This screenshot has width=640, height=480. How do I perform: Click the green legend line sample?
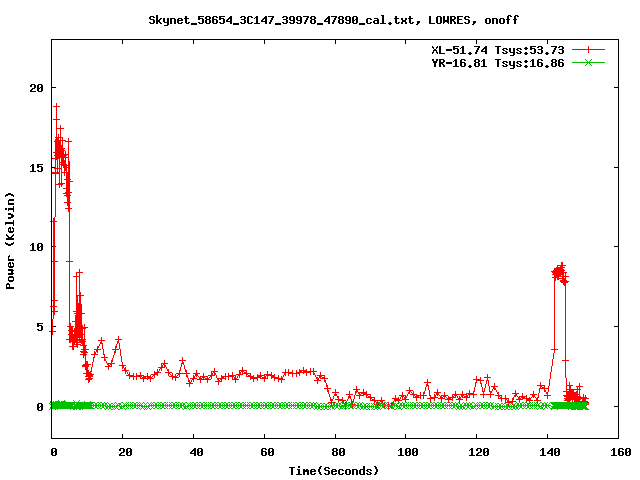click(x=588, y=62)
